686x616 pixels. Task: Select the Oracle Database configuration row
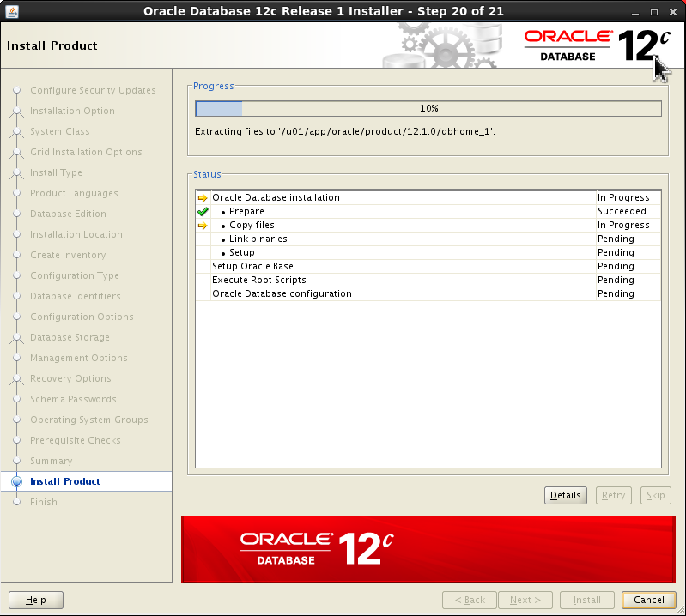(x=428, y=293)
